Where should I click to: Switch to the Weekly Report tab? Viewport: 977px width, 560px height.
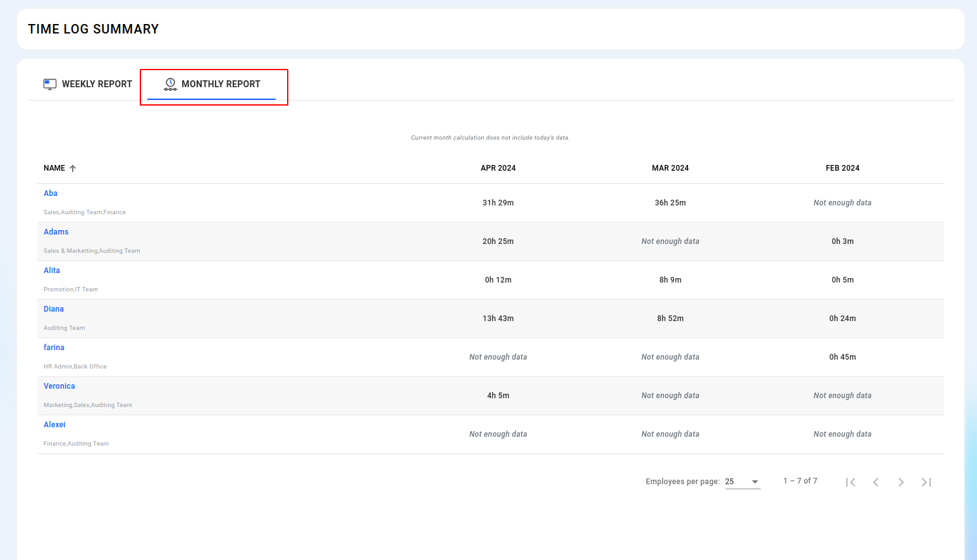click(88, 84)
